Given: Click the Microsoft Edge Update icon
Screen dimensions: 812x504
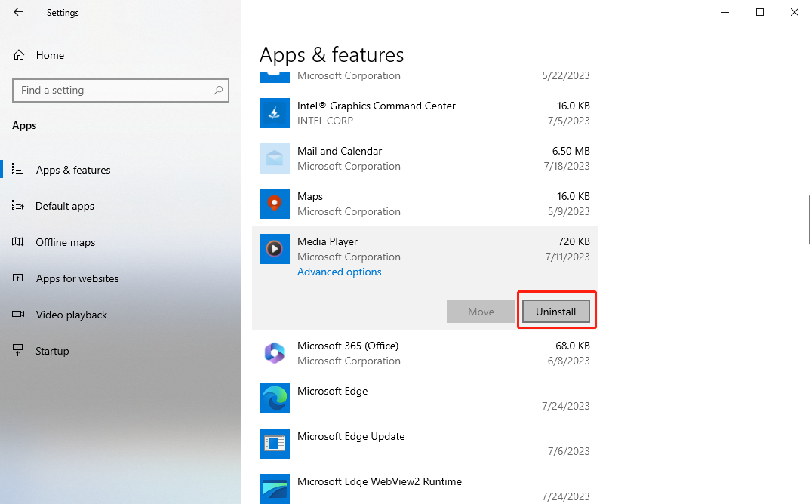Looking at the screenshot, I should coord(275,444).
